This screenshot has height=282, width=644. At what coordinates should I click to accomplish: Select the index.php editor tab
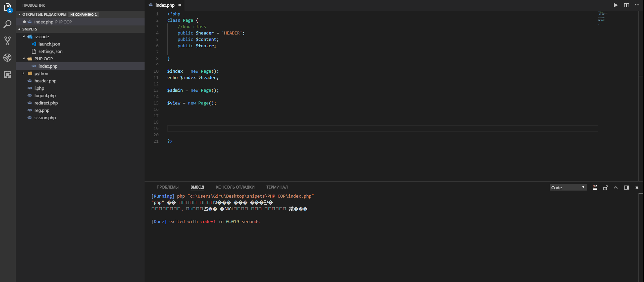coord(165,5)
